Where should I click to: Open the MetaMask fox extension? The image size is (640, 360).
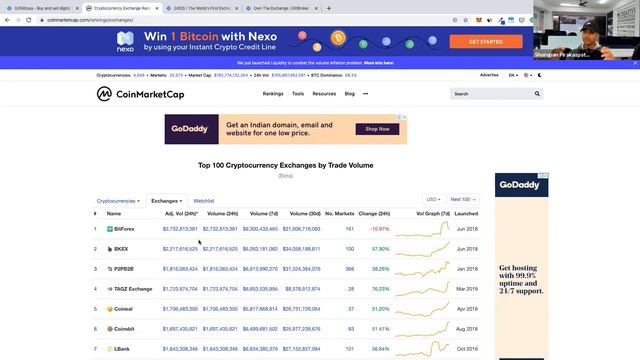pyautogui.click(x=479, y=20)
